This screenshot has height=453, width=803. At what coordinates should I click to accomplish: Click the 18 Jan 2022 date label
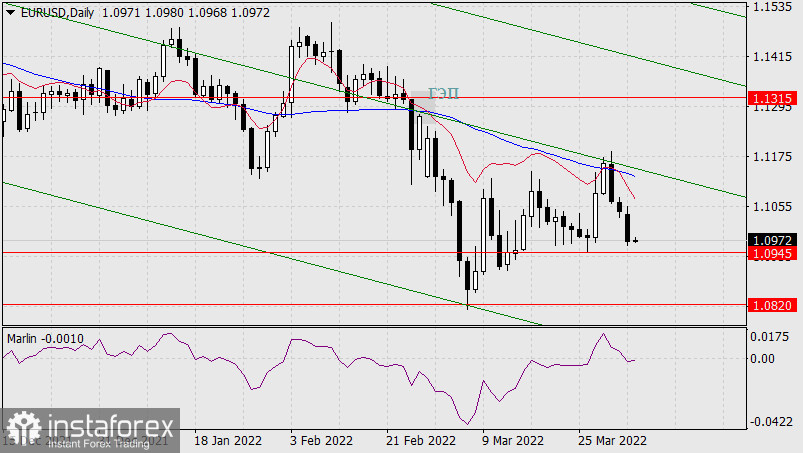[x=227, y=441]
